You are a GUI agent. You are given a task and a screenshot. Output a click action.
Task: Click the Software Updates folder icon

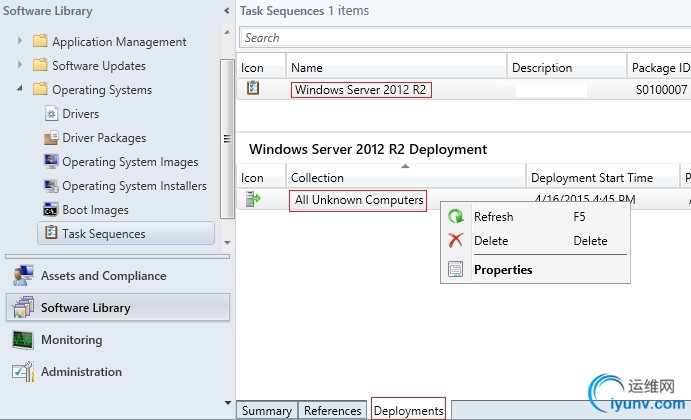(40, 65)
